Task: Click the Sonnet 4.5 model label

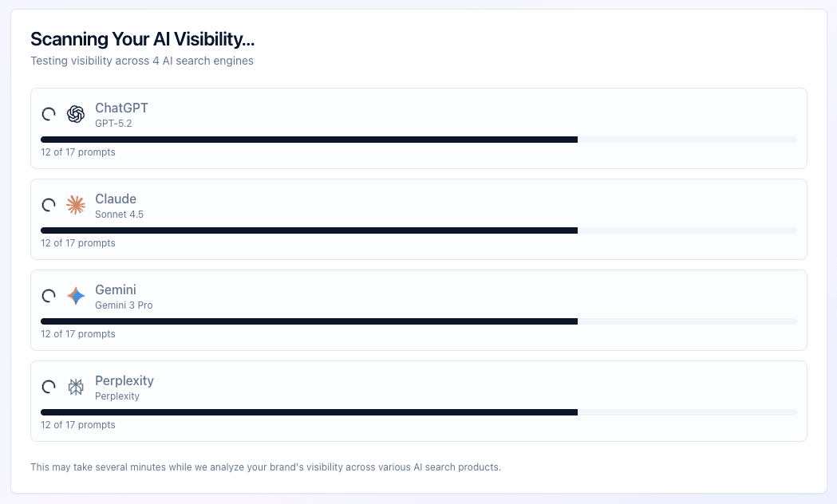Action: 119,215
